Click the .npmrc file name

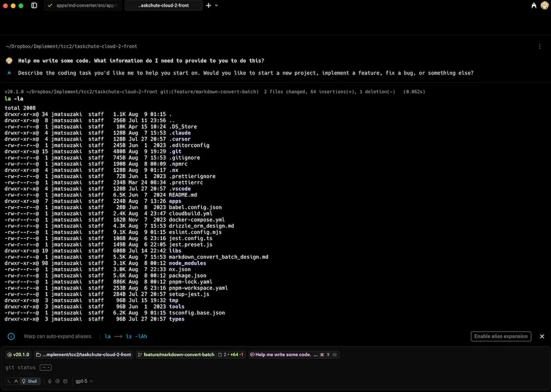coord(178,164)
